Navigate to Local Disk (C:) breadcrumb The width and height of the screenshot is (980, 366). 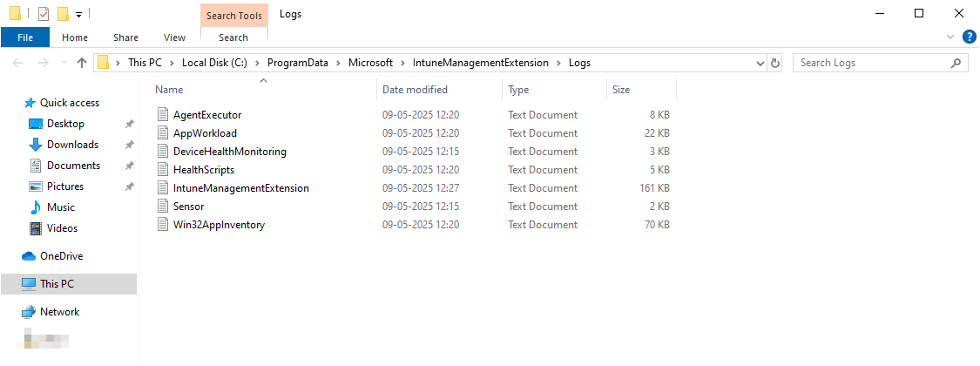(x=214, y=63)
